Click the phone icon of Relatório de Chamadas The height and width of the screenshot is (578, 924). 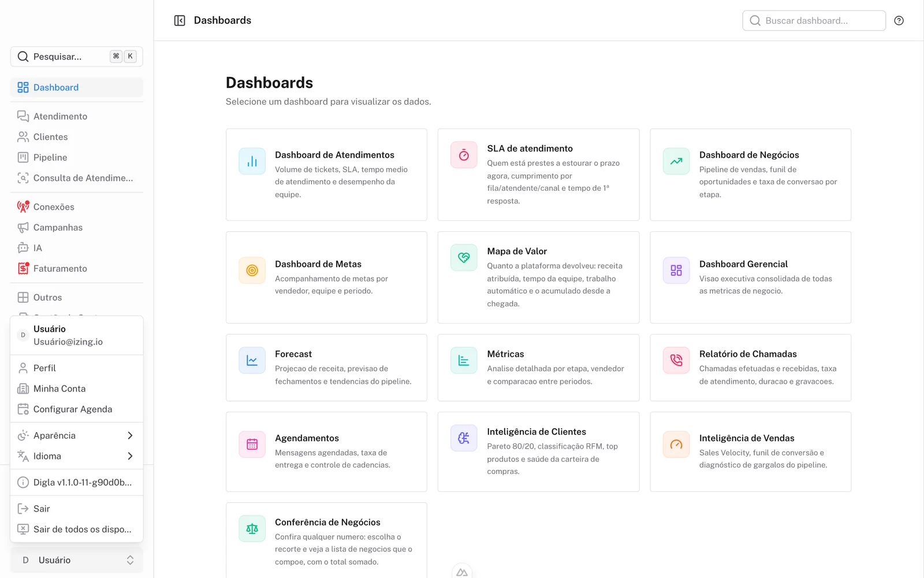coord(676,361)
